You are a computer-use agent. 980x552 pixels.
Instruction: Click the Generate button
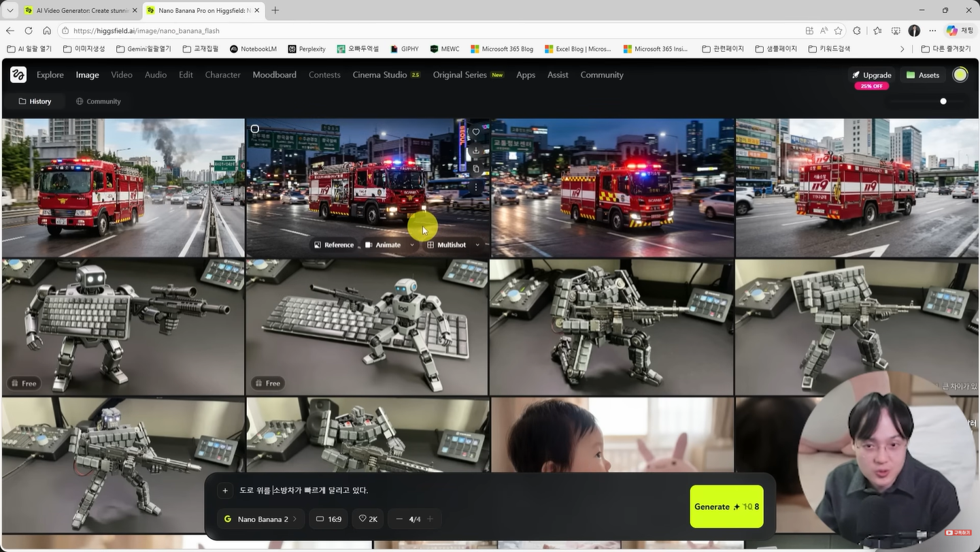tap(726, 506)
